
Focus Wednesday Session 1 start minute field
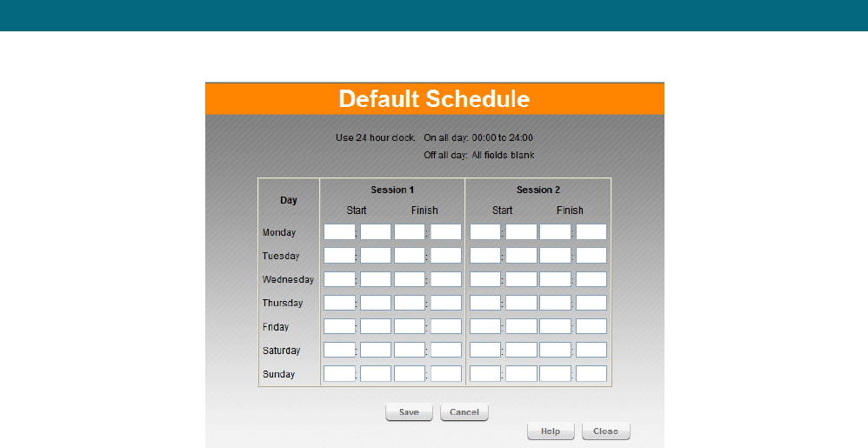(376, 279)
